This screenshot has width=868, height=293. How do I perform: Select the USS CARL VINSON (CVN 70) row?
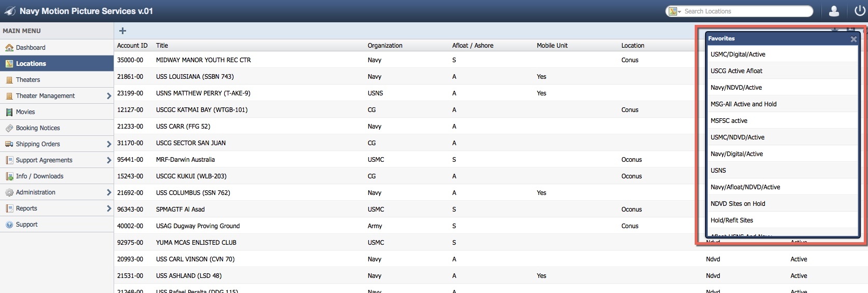coord(195,259)
